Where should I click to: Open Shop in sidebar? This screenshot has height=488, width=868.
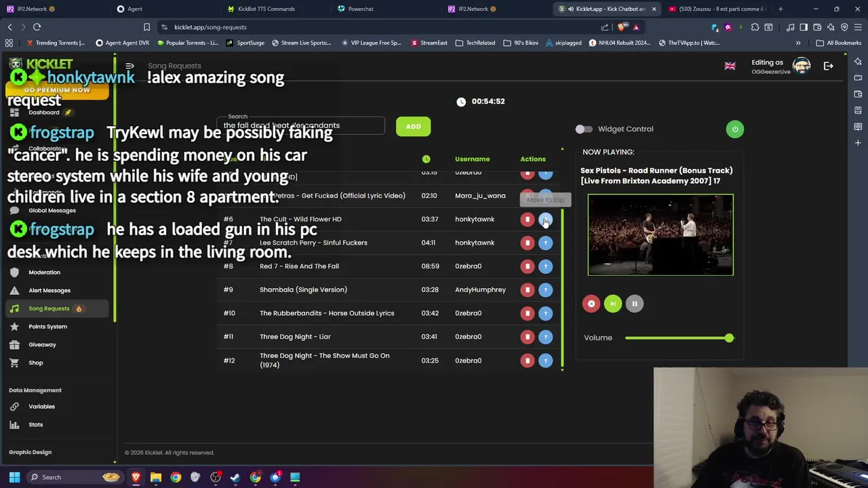[35, 363]
